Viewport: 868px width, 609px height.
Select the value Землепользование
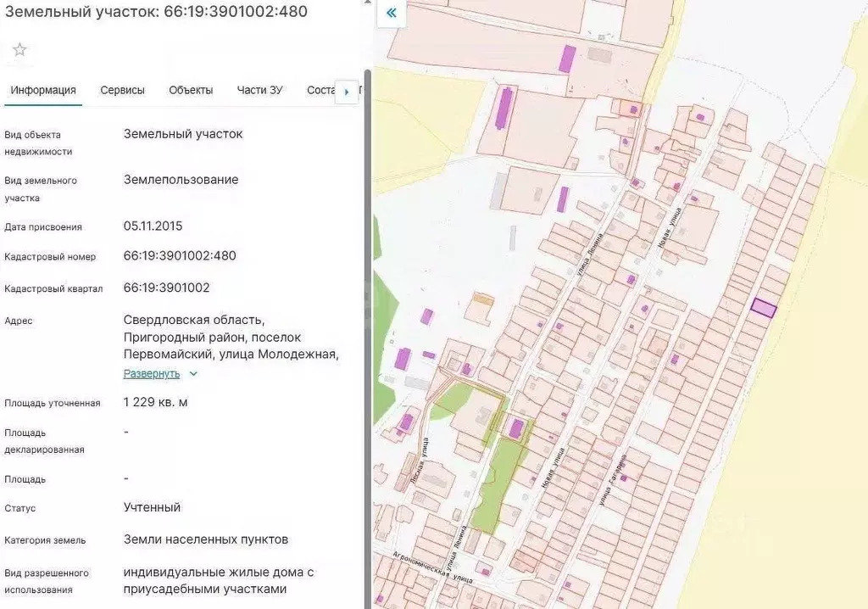[181, 180]
